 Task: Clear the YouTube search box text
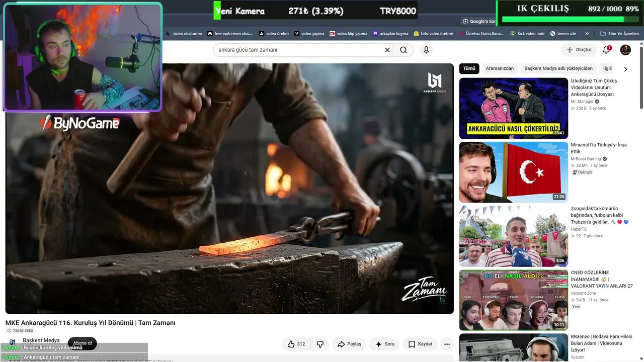(x=387, y=50)
